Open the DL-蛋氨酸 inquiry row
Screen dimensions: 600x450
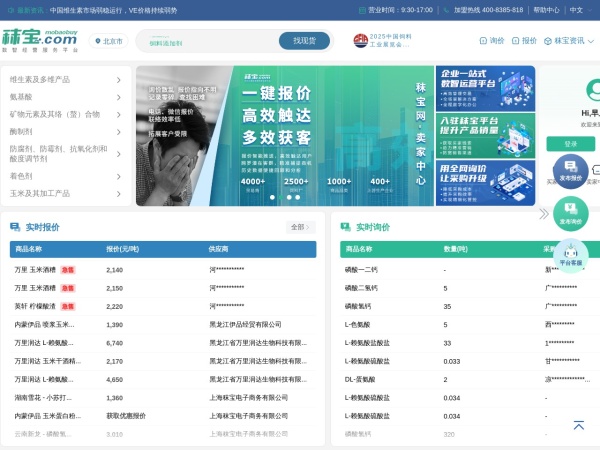point(470,380)
